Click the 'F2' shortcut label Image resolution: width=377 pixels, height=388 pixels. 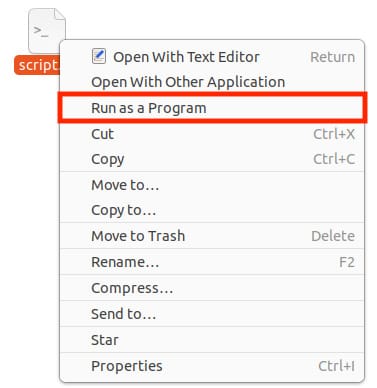[347, 262]
